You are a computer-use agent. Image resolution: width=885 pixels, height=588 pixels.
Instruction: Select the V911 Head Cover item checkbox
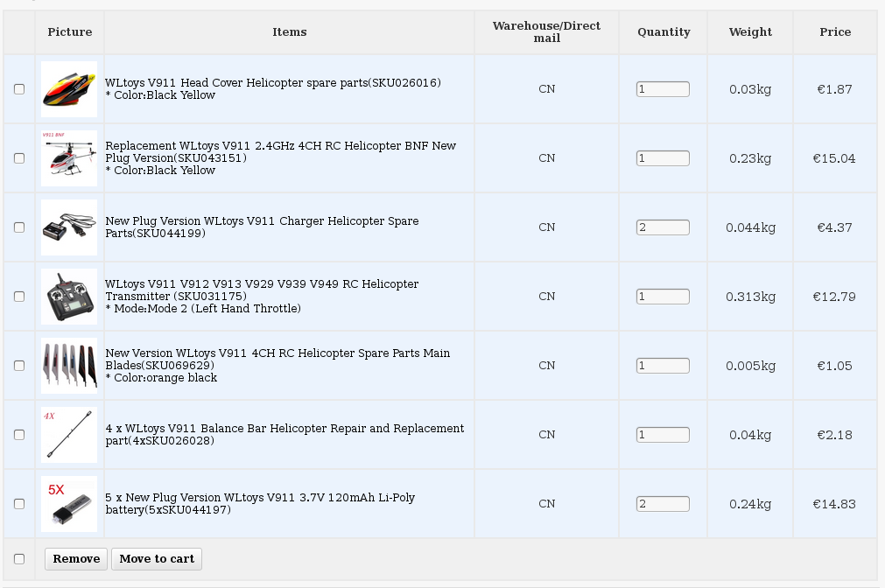pyautogui.click(x=19, y=89)
